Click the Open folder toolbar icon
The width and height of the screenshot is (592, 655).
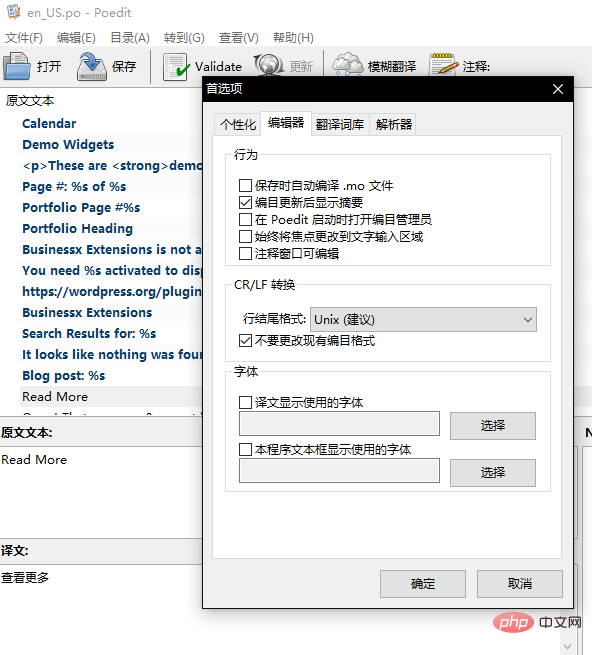(17, 66)
